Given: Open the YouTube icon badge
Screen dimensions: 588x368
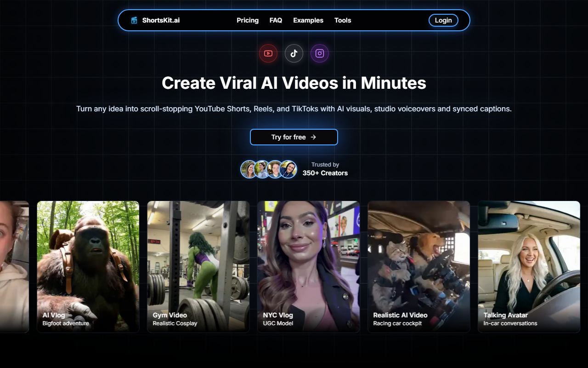Looking at the screenshot, I should click(x=268, y=53).
